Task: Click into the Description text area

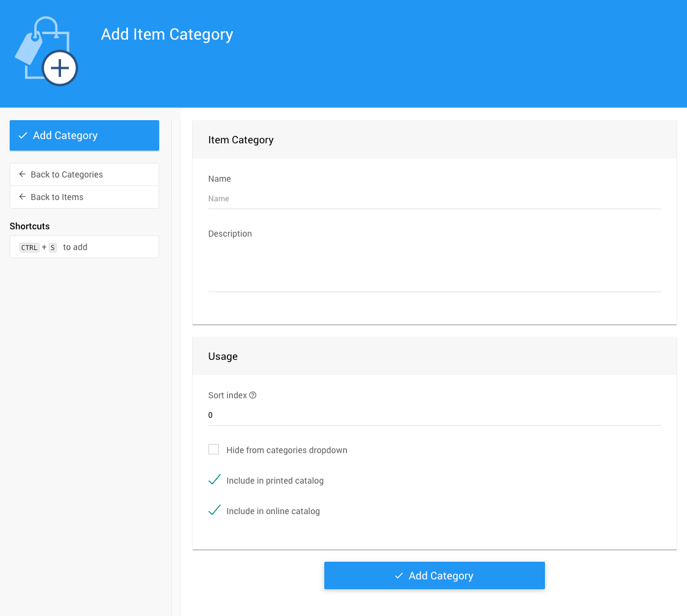Action: click(x=434, y=267)
